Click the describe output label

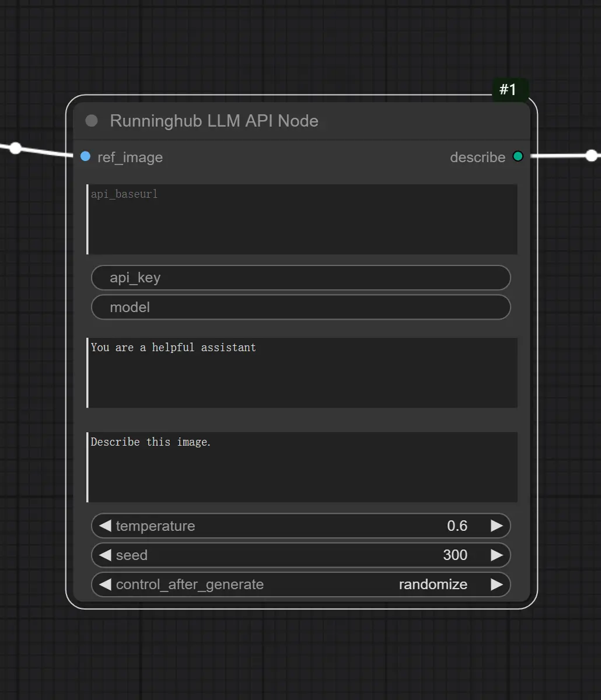coord(477,157)
